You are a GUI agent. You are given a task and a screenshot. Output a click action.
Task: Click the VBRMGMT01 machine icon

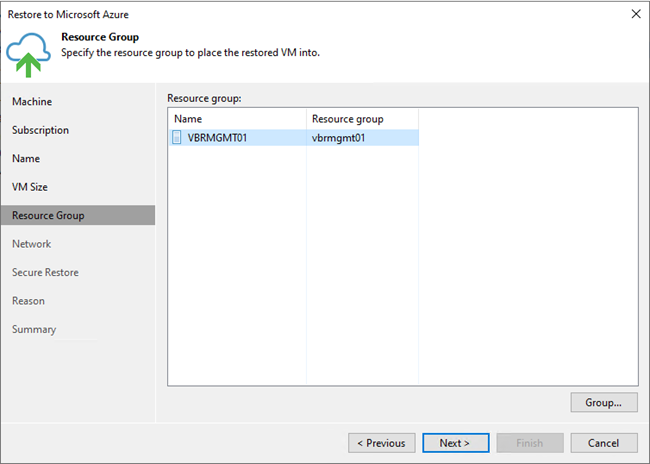(x=177, y=137)
